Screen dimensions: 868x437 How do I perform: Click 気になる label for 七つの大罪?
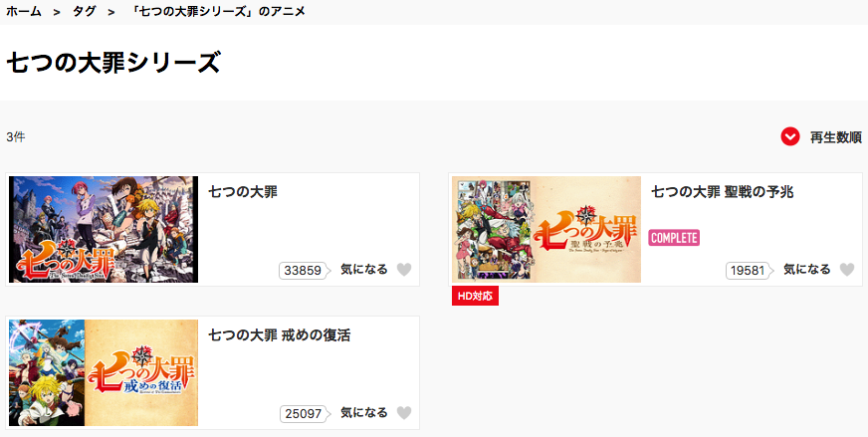364,270
